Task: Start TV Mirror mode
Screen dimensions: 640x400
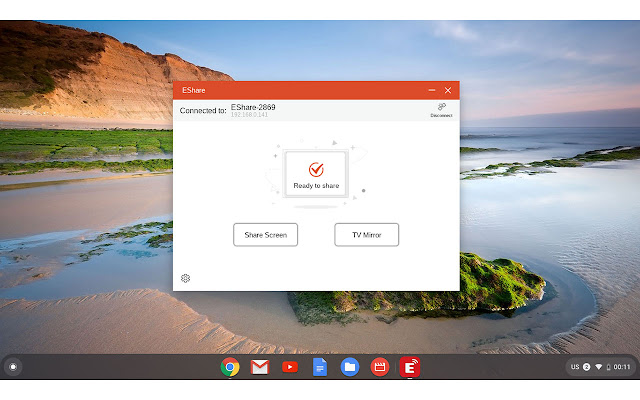Action: [367, 235]
